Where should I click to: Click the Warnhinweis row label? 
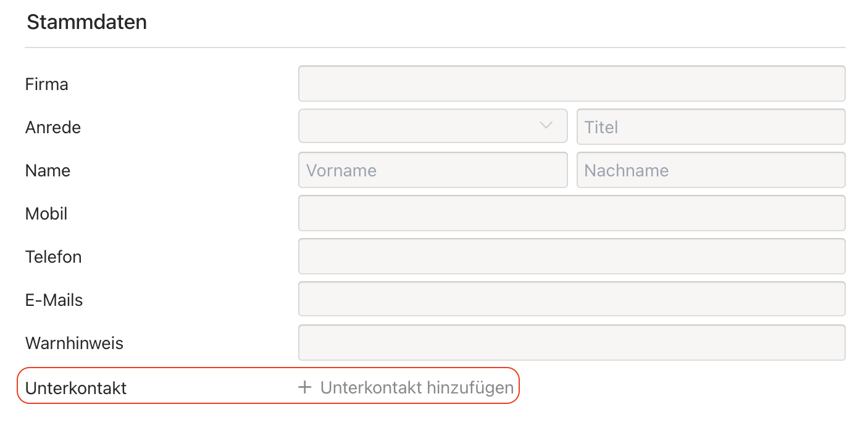(74, 343)
